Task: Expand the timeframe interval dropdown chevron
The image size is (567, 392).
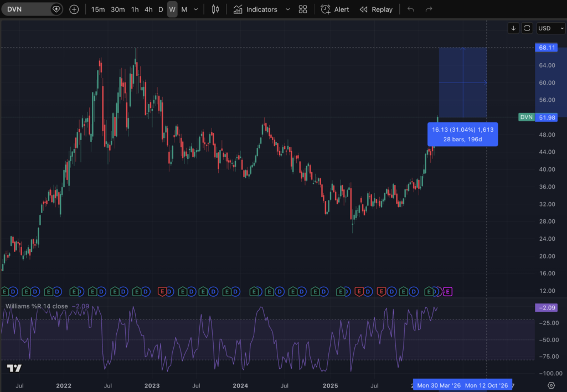Action: point(196,9)
